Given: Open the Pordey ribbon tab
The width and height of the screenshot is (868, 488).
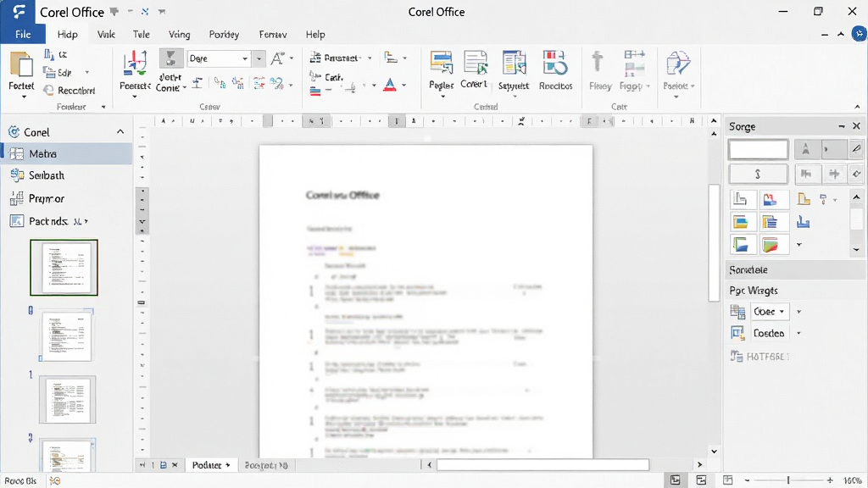Looking at the screenshot, I should (224, 34).
